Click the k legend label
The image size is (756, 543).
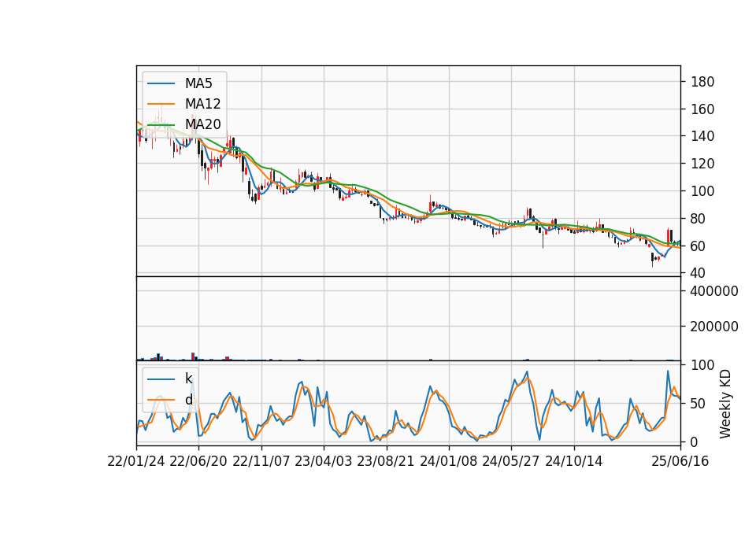pos(188,379)
